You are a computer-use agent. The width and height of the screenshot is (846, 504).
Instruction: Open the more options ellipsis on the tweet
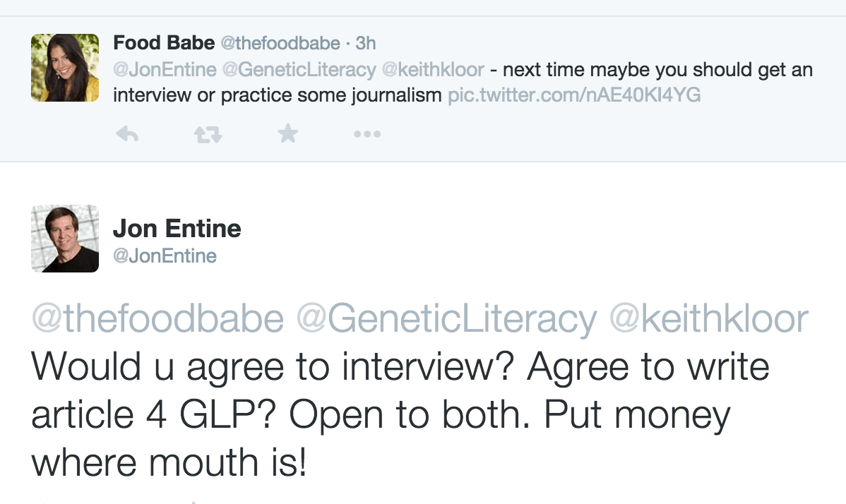(367, 133)
